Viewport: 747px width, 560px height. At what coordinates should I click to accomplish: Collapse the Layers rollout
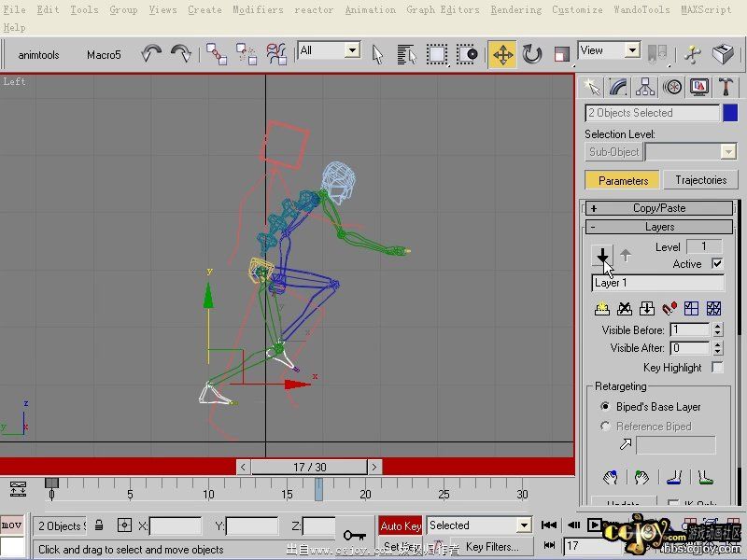(x=659, y=227)
